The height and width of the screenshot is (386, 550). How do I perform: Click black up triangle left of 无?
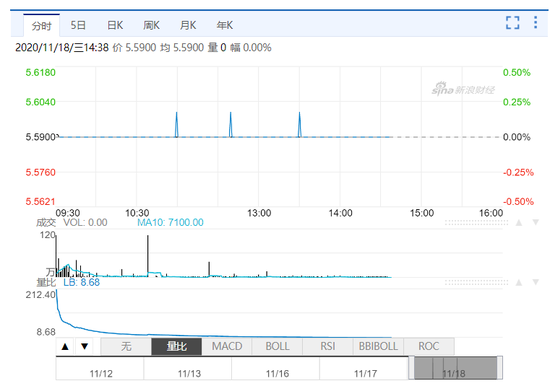65,347
